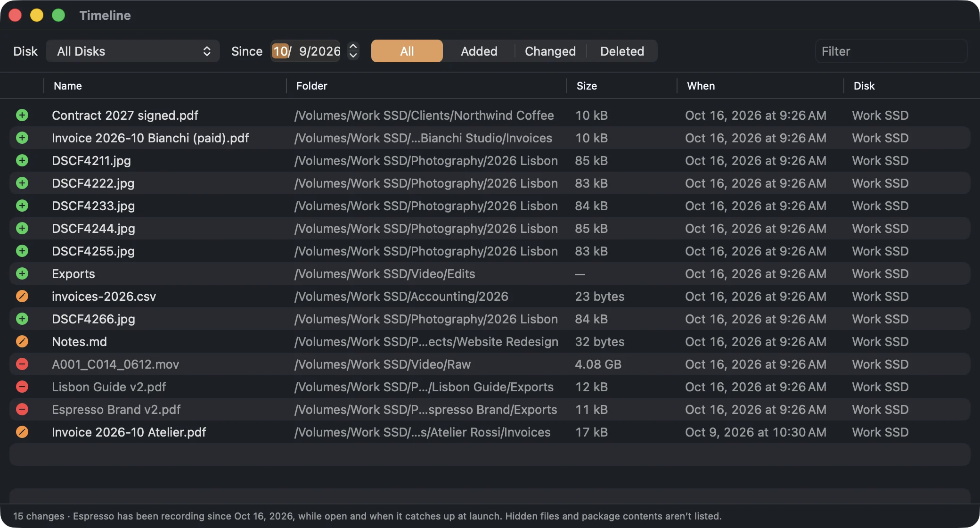Click the added icon next to DSCF4211.jpg

point(22,160)
